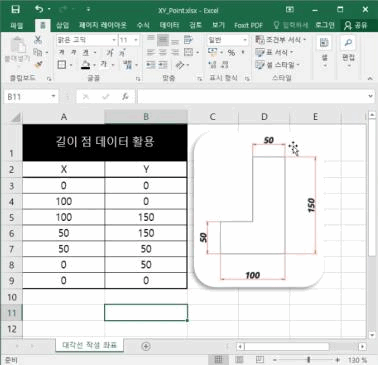Switch to Page Layout view in the status bar

point(239,360)
